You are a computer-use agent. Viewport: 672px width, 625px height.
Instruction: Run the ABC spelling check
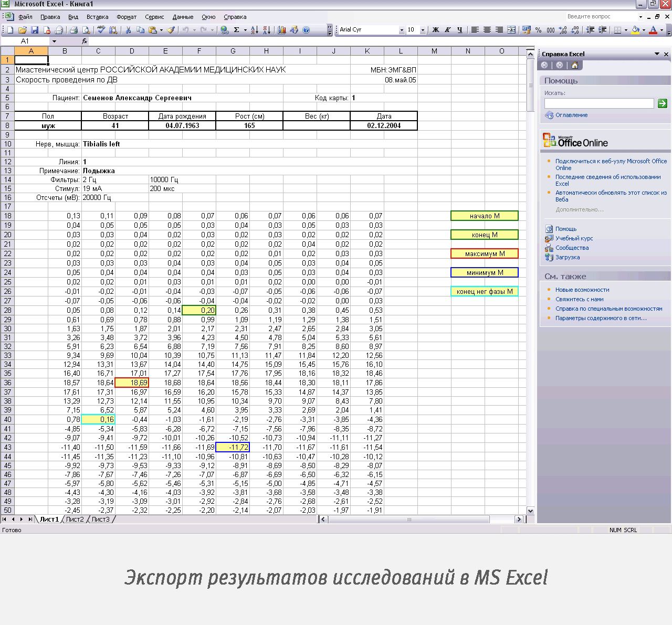coord(101,30)
